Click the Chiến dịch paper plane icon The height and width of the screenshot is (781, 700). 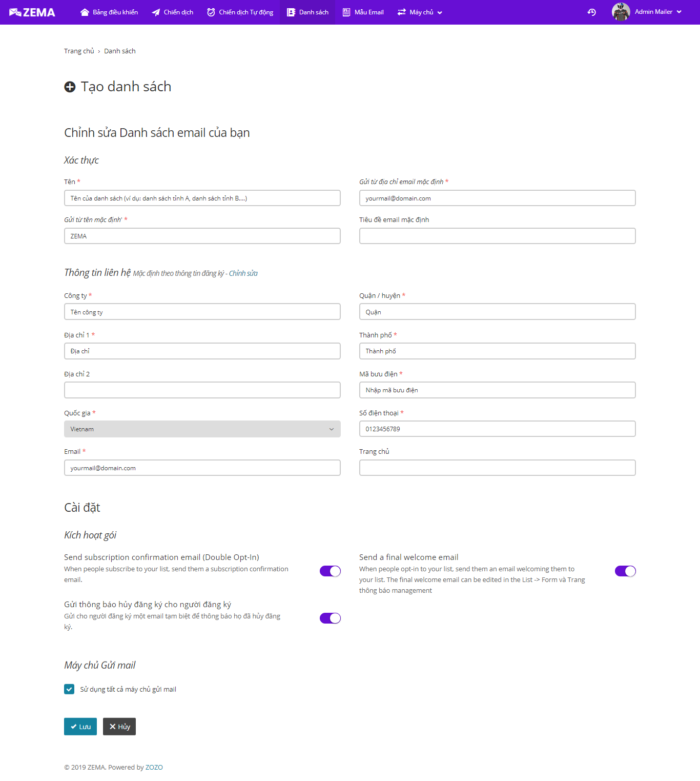coord(156,12)
